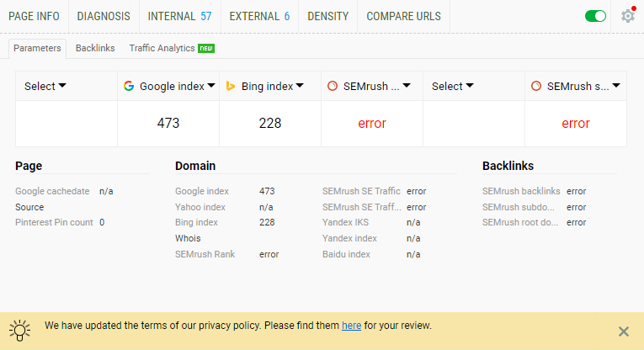Viewport: 644px width, 350px height.
Task: Open the second Select parameter dropdown
Action: pos(453,86)
